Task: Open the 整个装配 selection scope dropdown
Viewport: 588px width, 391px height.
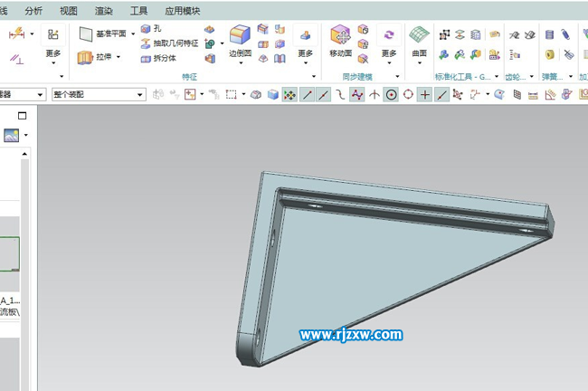Action: click(x=98, y=94)
